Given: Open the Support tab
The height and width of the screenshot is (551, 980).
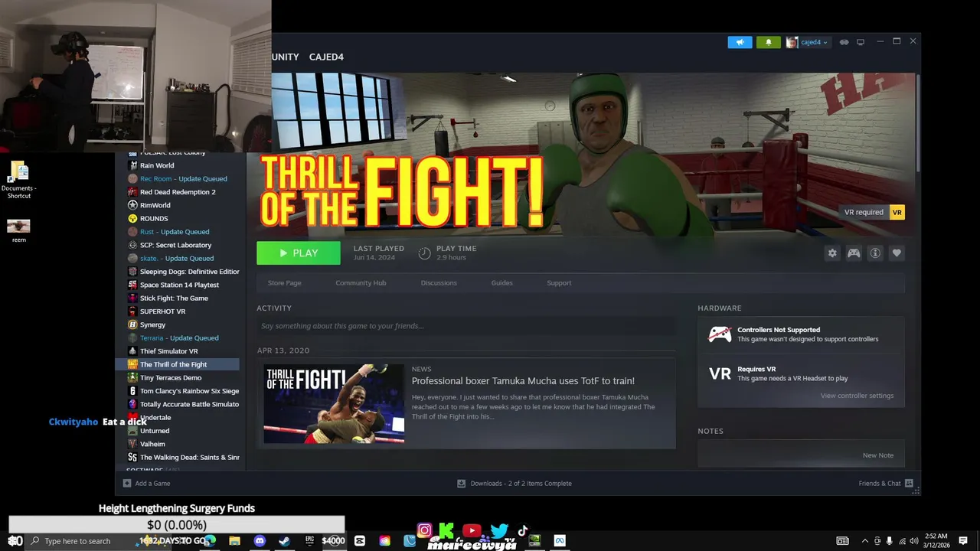Looking at the screenshot, I should tap(559, 283).
